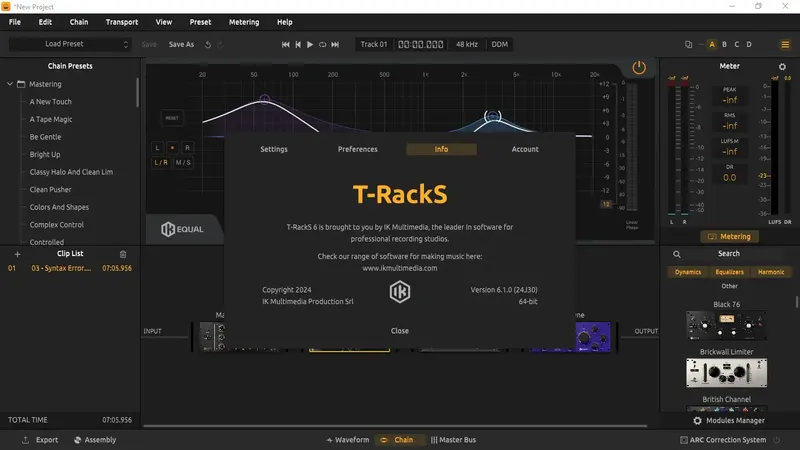Select snapshot A

click(x=712, y=44)
